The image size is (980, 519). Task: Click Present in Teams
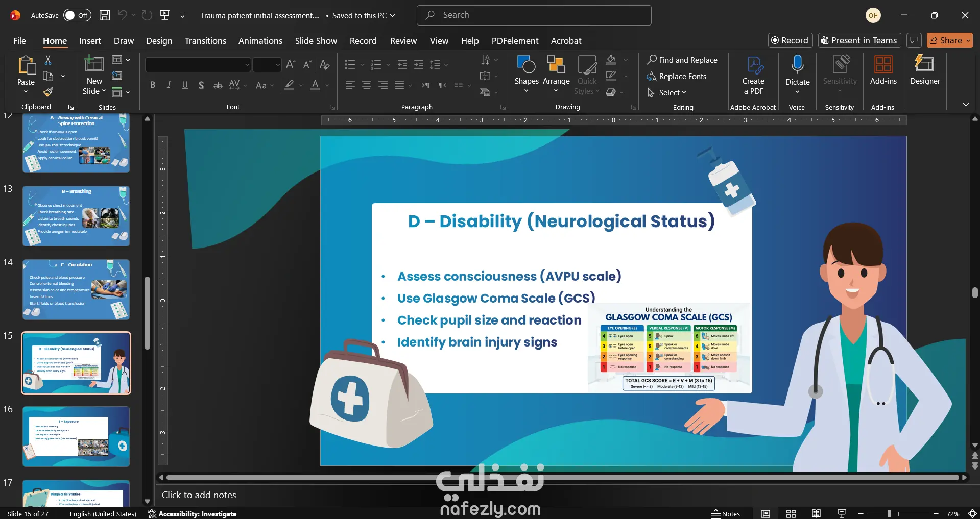click(859, 40)
